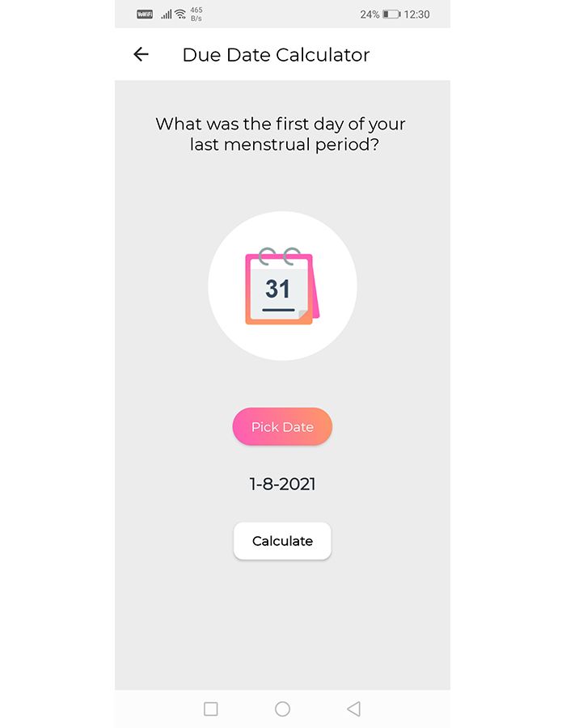Tap the grey ring binders atop calendar
Screen dimensions: 566x728
tap(280, 254)
